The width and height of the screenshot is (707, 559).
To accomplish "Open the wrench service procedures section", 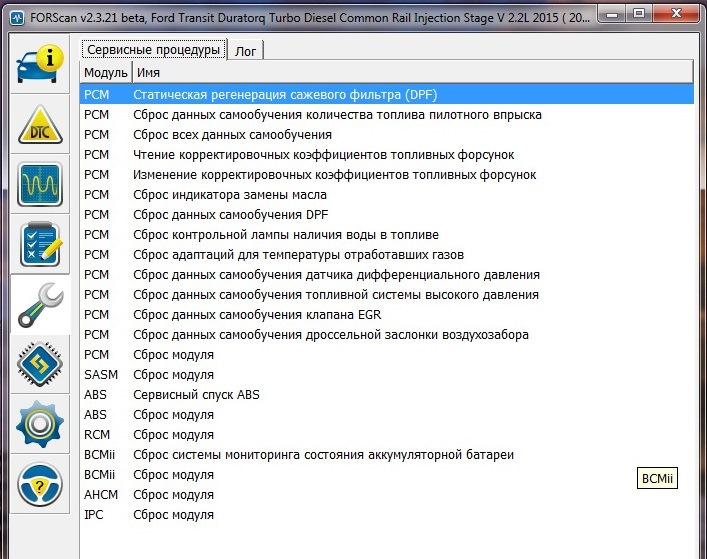I will click(x=40, y=305).
